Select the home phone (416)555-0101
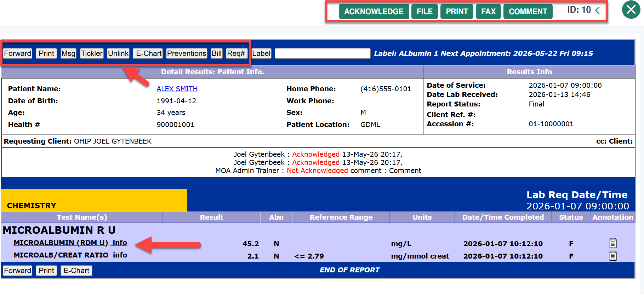This screenshot has height=295, width=644. 386,89
